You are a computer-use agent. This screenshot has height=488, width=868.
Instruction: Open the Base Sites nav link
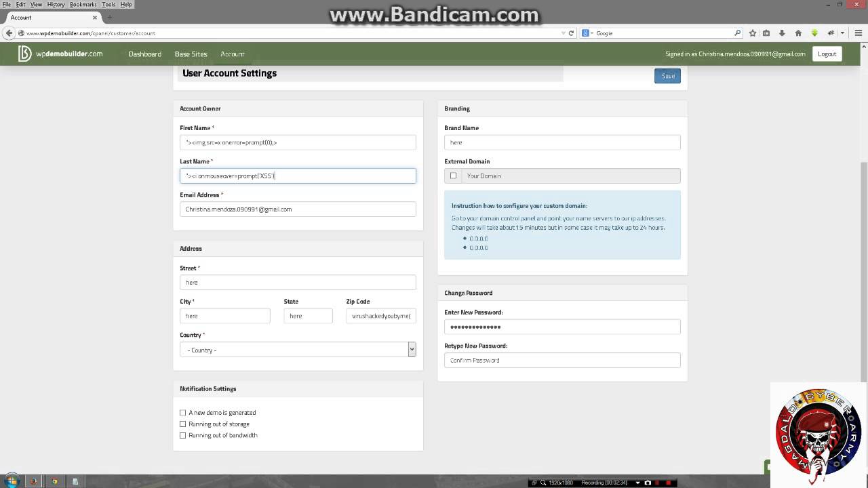[x=191, y=54]
